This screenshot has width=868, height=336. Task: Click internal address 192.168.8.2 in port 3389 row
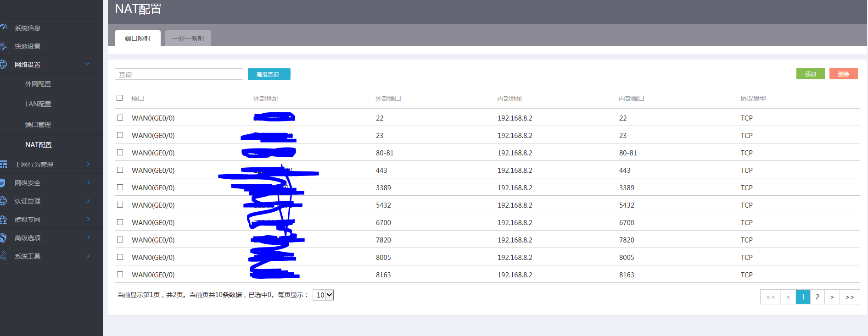click(515, 188)
